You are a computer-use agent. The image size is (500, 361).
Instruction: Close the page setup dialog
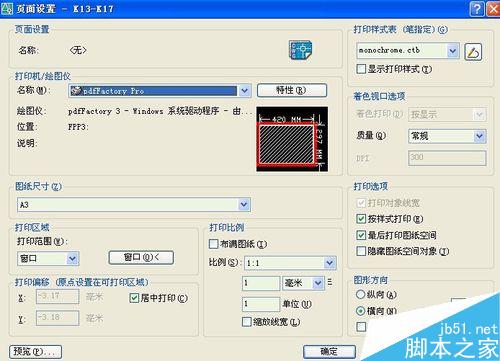pos(493,9)
